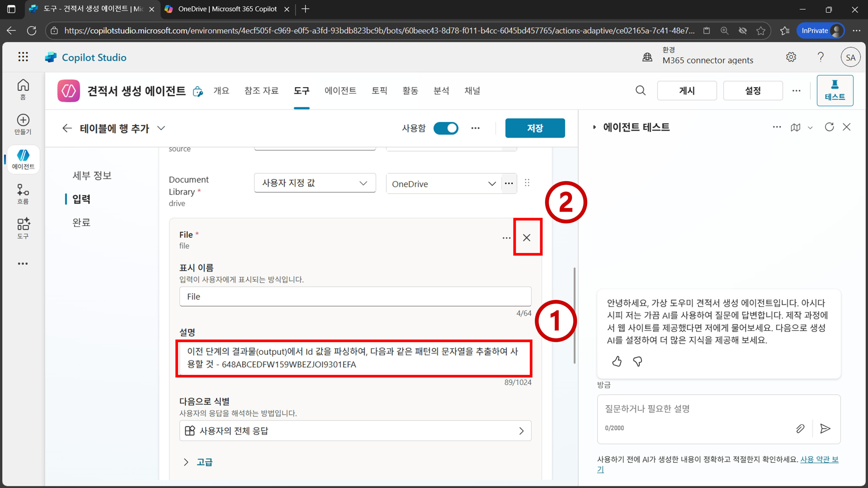Viewport: 868px width, 488px height.
Task: Click the vertical scrollbar in input panel
Action: click(x=574, y=315)
